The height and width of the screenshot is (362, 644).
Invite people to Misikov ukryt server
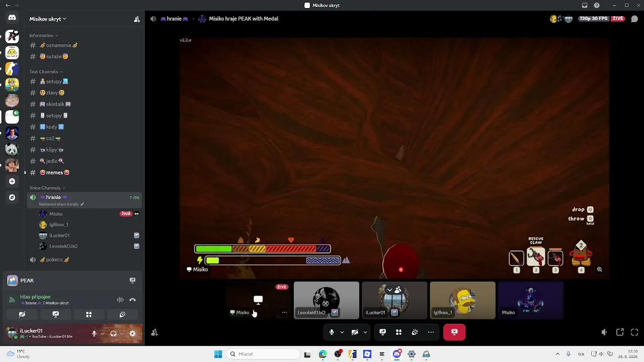click(137, 19)
